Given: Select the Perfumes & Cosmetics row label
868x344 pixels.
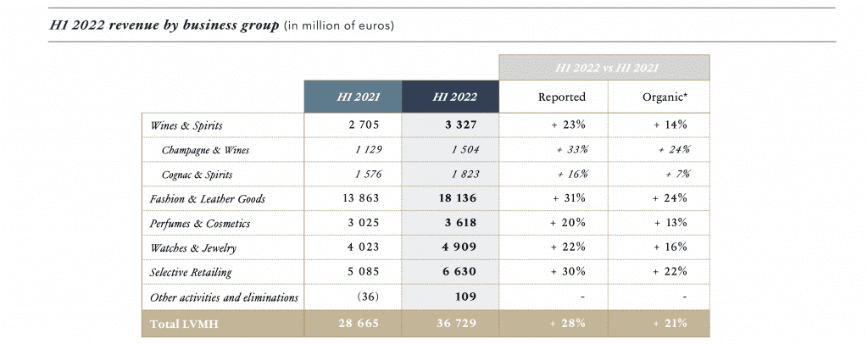Looking at the screenshot, I should [x=198, y=224].
